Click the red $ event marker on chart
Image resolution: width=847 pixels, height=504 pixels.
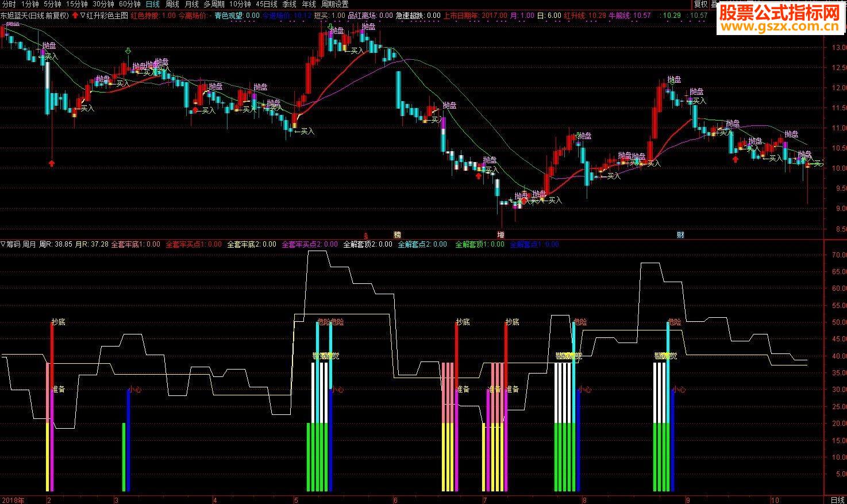[366, 235]
